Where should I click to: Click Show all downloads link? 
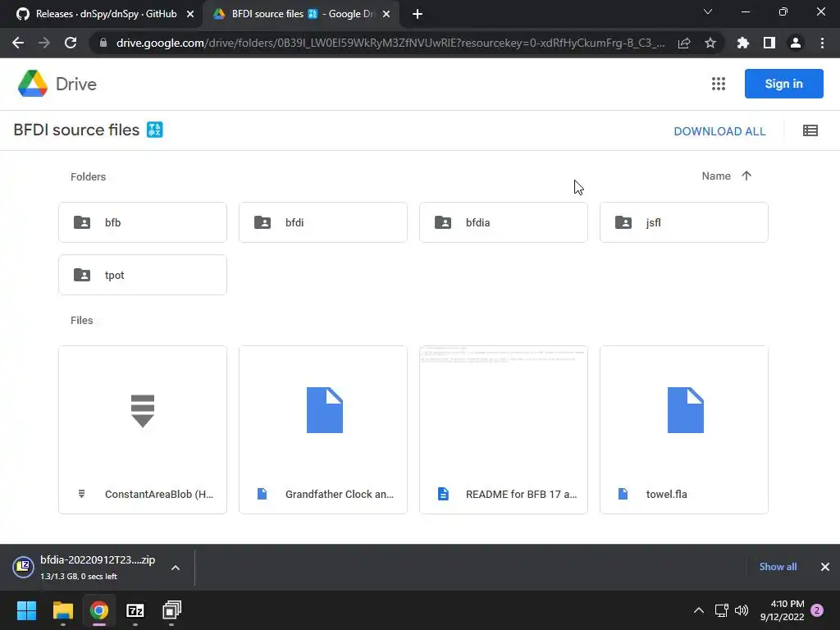click(778, 567)
